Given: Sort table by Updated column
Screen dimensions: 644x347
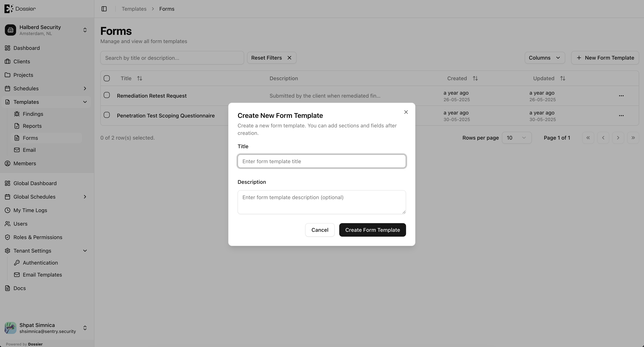Looking at the screenshot, I should [x=549, y=78].
